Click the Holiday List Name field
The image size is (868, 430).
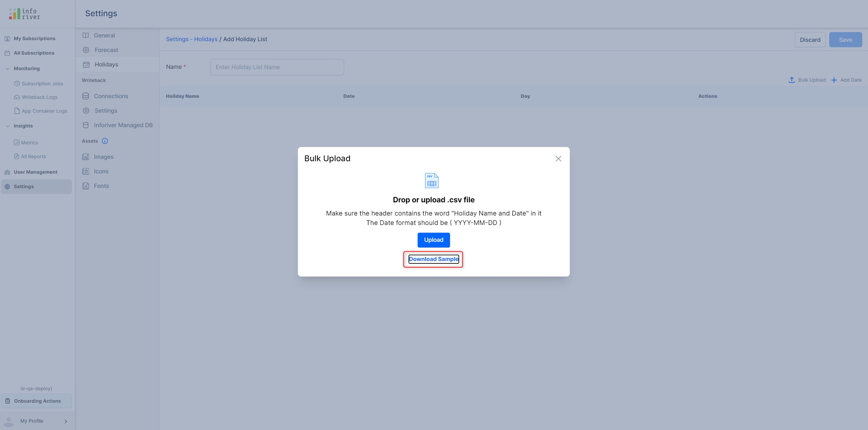coord(277,67)
